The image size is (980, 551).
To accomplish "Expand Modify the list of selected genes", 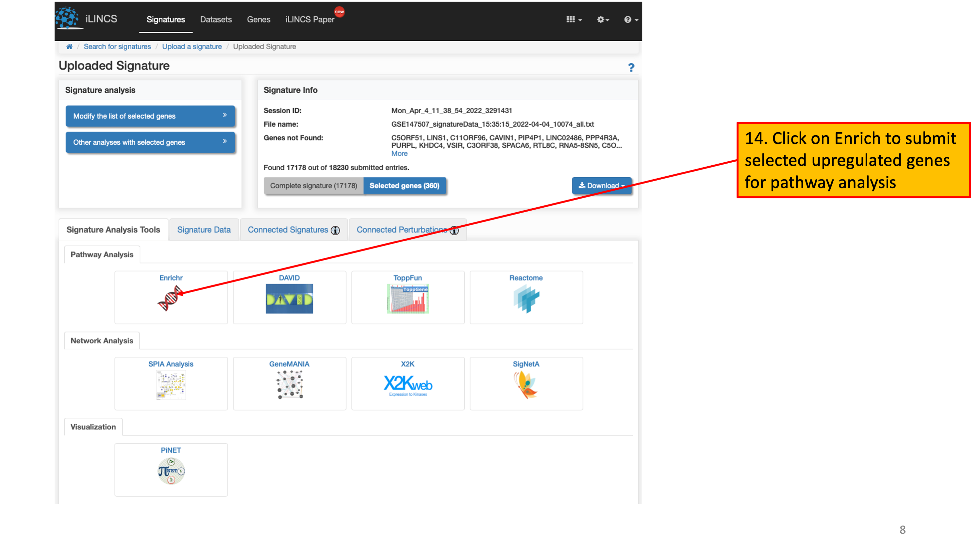I will pyautogui.click(x=150, y=116).
